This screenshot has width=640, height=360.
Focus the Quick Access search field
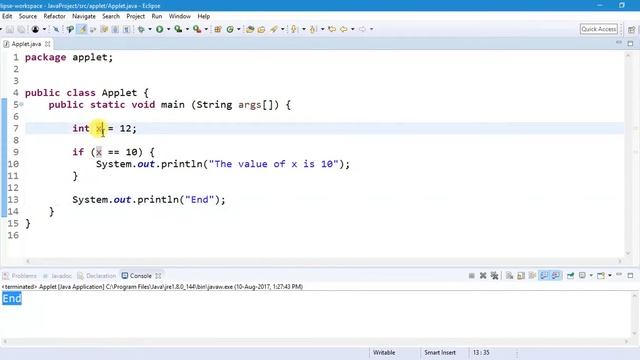pos(599,29)
